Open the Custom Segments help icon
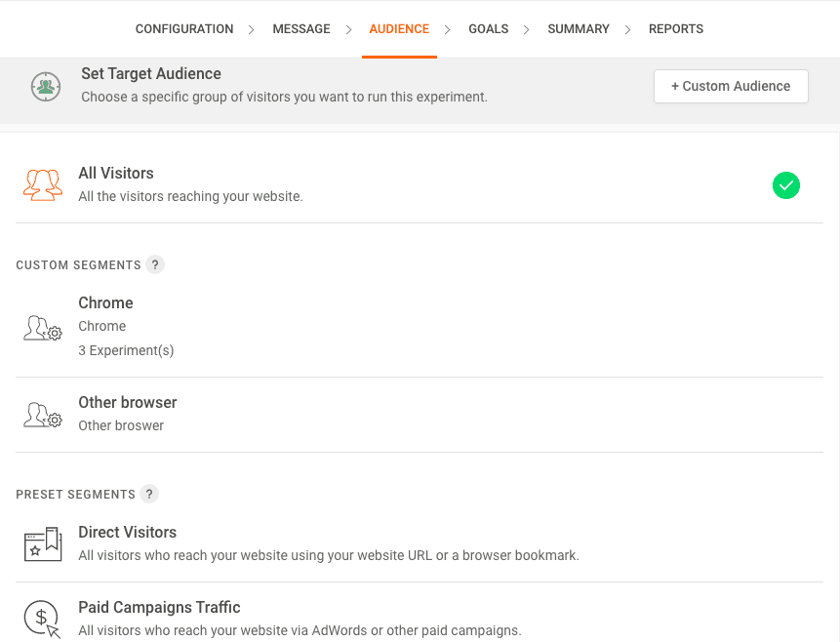The height and width of the screenshot is (642, 840). (x=155, y=264)
